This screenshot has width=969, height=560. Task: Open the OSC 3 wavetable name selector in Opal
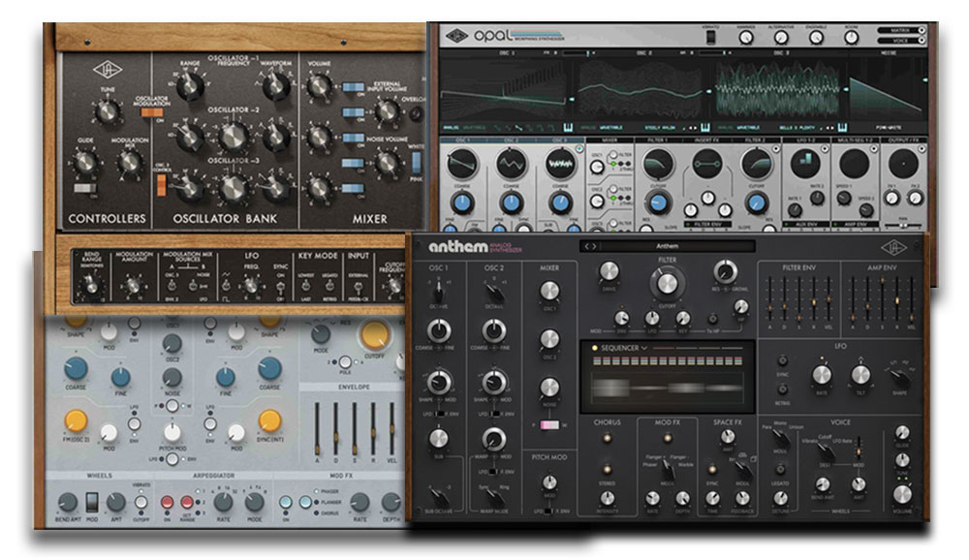[x=797, y=127]
